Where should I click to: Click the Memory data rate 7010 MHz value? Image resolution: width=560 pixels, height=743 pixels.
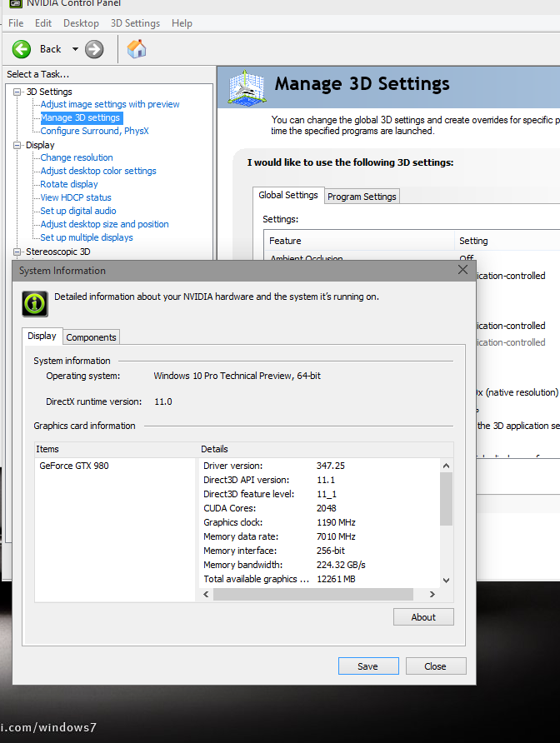[336, 536]
